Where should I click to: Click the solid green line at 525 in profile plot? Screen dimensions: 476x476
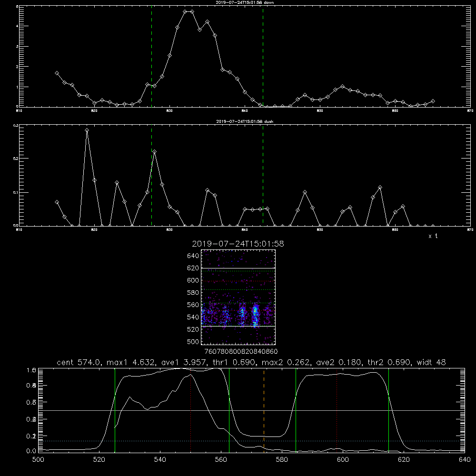115,410
